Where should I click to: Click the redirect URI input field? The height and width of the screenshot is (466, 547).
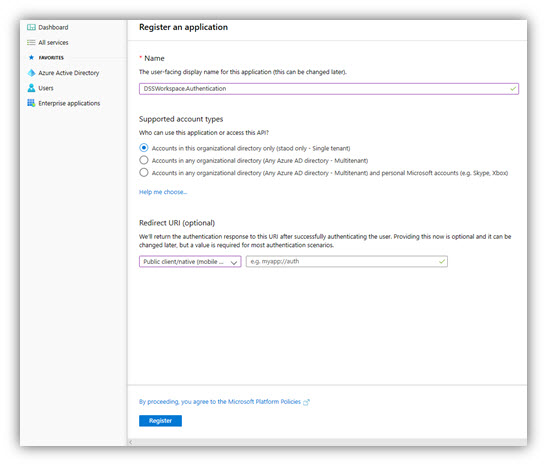click(347, 262)
